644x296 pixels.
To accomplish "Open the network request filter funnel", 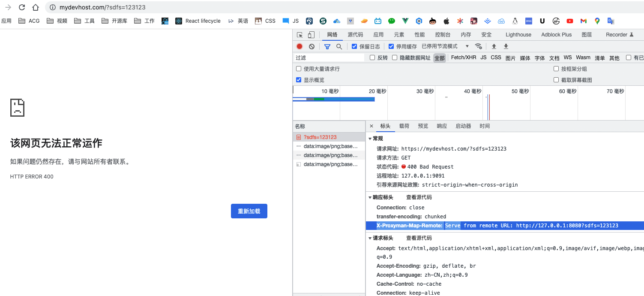I will coord(327,46).
